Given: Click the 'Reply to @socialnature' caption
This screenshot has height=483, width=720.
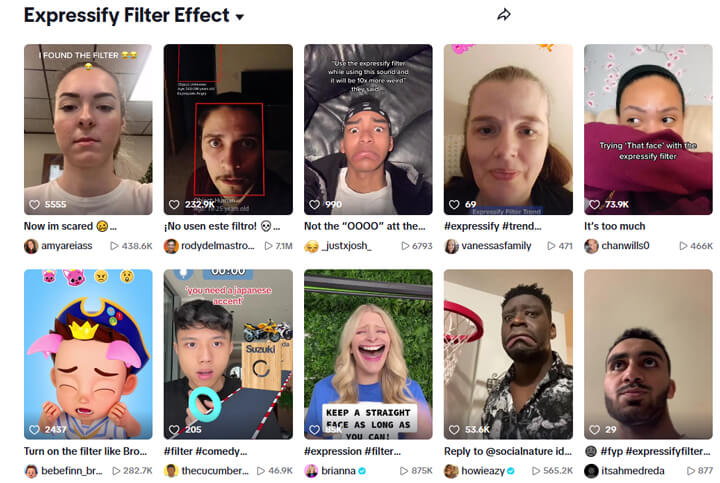Looking at the screenshot, I should tap(508, 451).
